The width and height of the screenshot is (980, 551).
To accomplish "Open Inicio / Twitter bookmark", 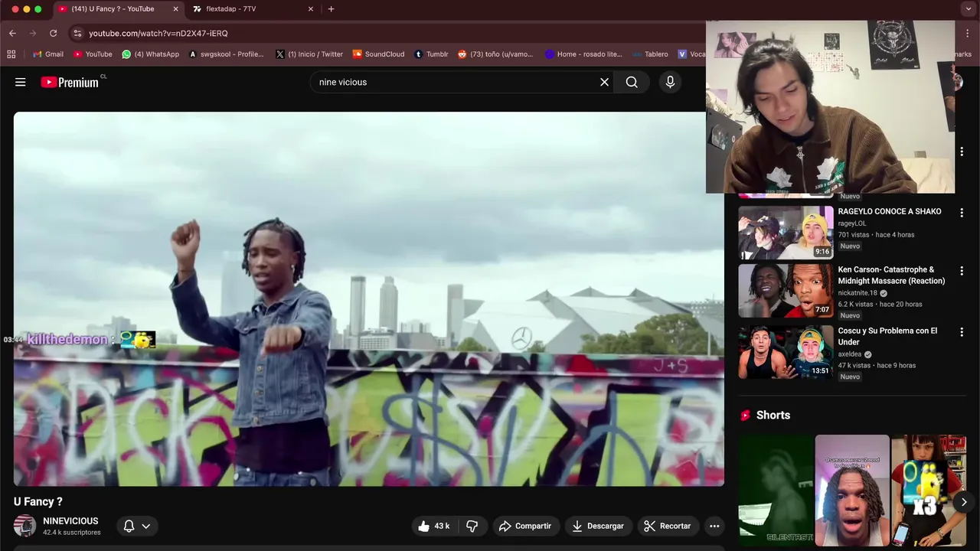I will point(309,54).
